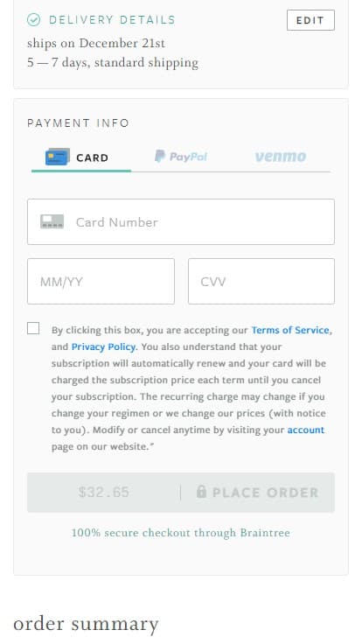362x644 pixels.
Task: Click the PLACE ORDER button text
Action: (265, 493)
